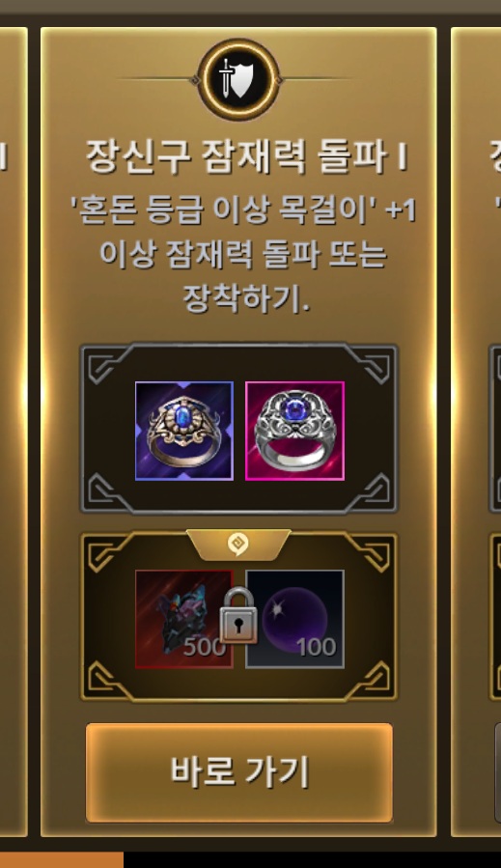Switch to the partially visible left mission card
The image size is (501, 868).
point(14,432)
